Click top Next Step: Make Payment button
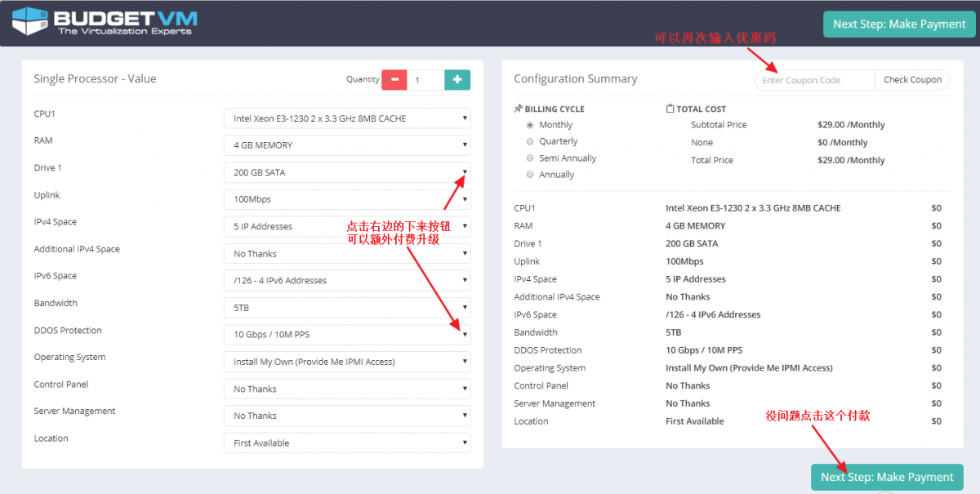The height and width of the screenshot is (494, 980). pyautogui.click(x=898, y=24)
